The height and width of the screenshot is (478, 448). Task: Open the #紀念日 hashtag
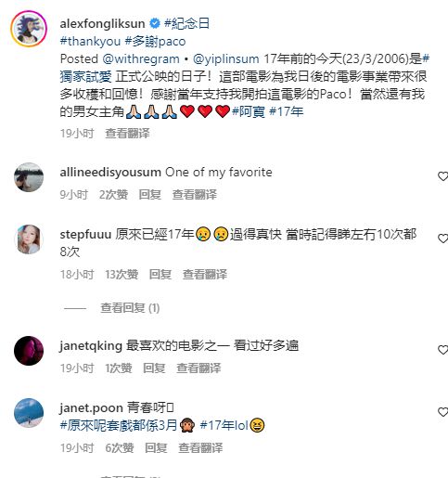(x=186, y=23)
